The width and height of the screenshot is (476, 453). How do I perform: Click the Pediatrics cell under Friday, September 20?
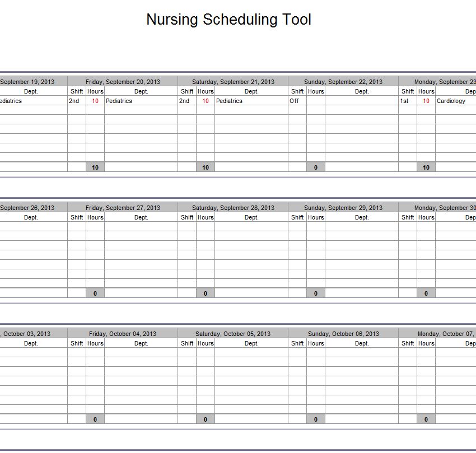tap(141, 101)
